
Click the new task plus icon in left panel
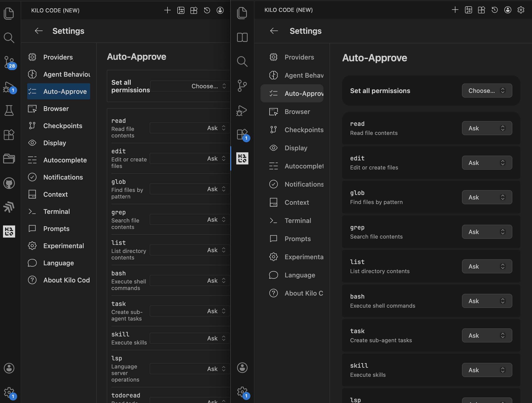(167, 10)
